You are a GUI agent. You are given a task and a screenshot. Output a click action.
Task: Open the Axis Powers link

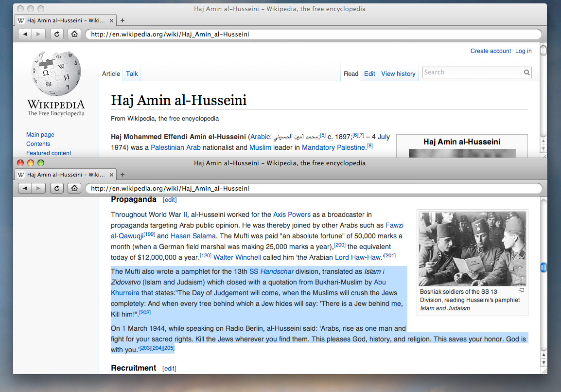coord(292,214)
